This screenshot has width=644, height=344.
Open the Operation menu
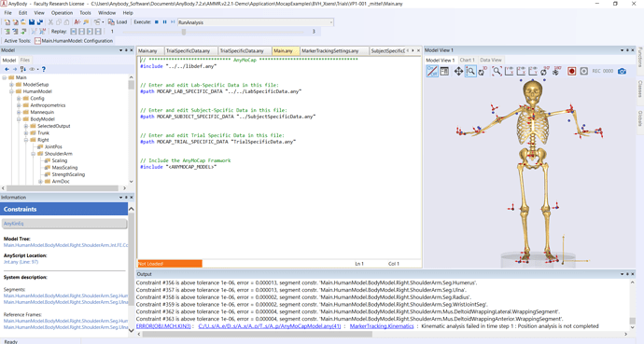62,13
